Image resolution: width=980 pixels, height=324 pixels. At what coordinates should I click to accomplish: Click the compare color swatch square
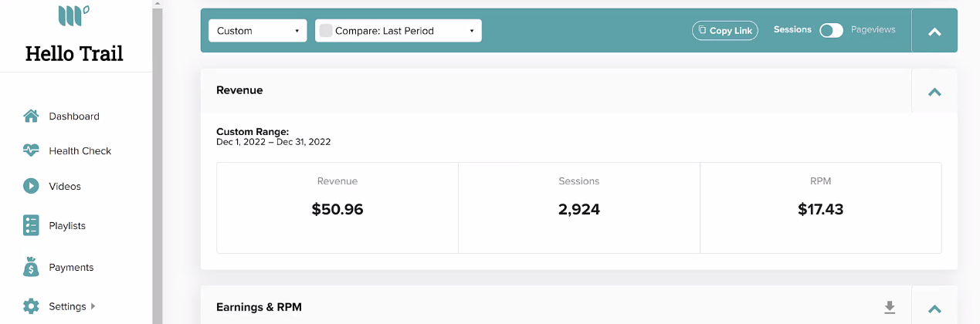pos(326,31)
